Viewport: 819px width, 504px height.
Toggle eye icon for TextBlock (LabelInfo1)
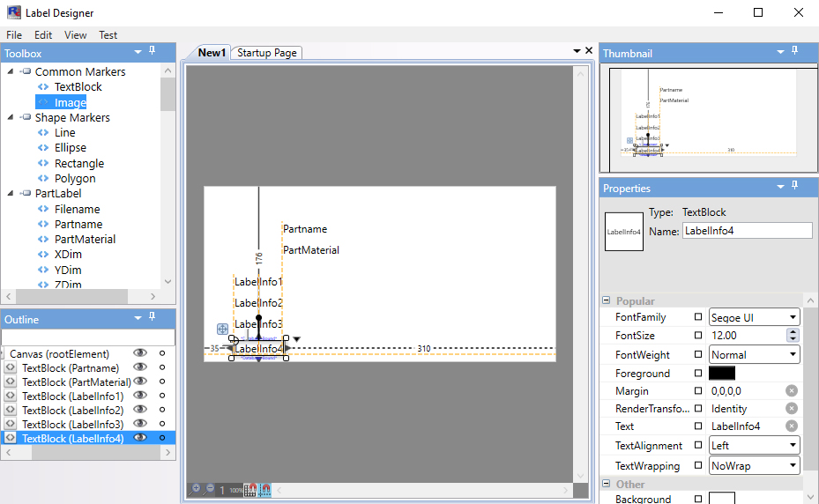pyautogui.click(x=140, y=396)
